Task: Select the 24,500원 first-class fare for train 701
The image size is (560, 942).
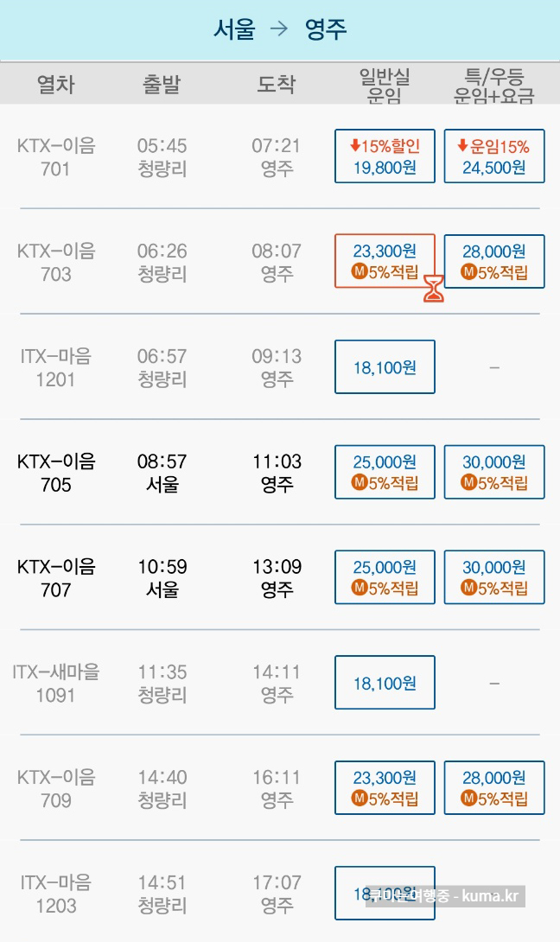Action: click(494, 156)
